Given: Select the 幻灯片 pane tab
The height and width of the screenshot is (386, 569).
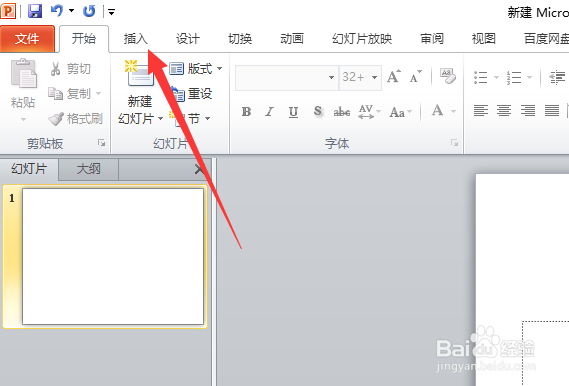Looking at the screenshot, I should 29,169.
